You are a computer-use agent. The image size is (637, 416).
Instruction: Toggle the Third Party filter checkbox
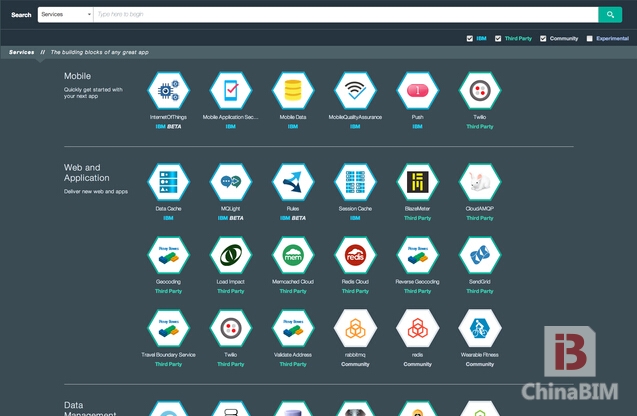pyautogui.click(x=498, y=39)
